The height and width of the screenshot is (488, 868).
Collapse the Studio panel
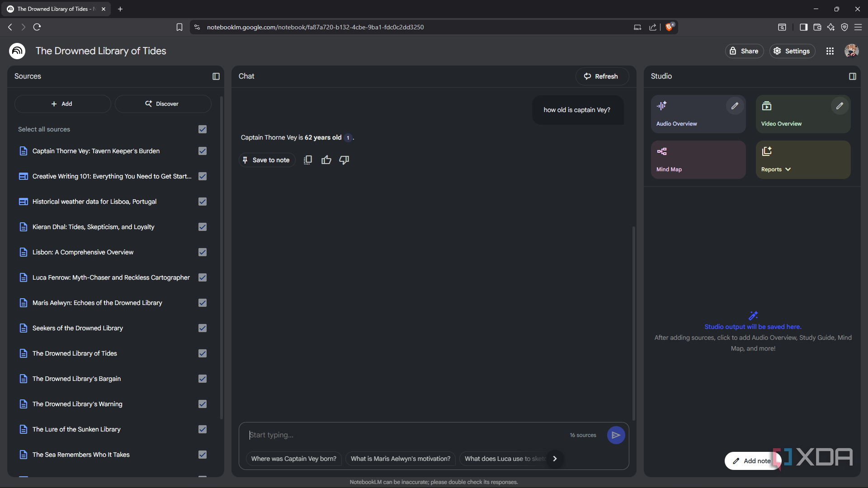[853, 76]
